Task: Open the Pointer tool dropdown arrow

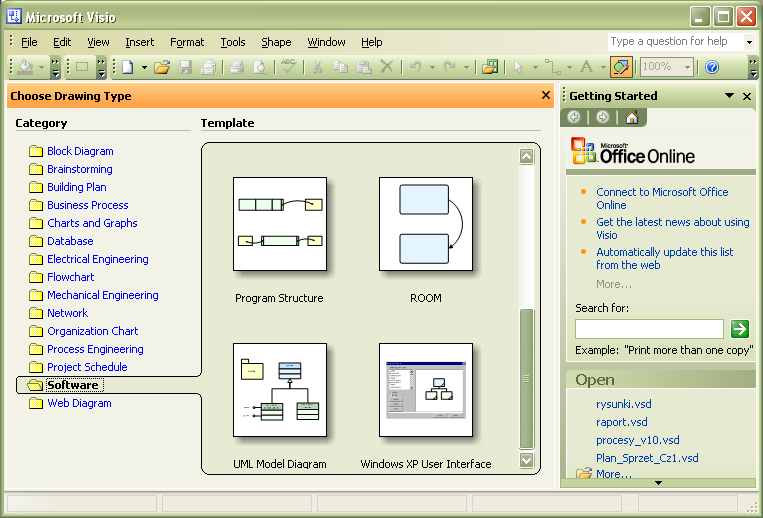Action: (535, 67)
